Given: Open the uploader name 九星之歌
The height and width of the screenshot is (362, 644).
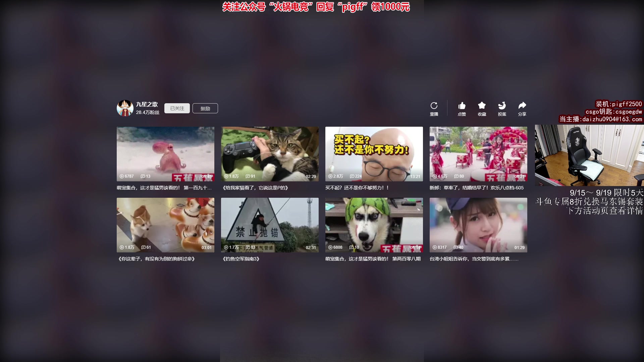Looking at the screenshot, I should (147, 105).
